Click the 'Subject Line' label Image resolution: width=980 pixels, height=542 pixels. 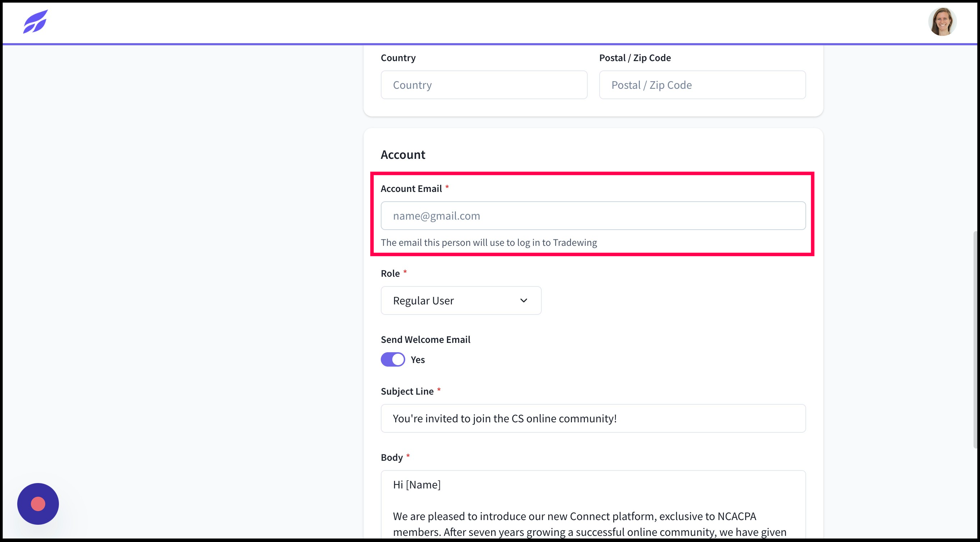[407, 391]
